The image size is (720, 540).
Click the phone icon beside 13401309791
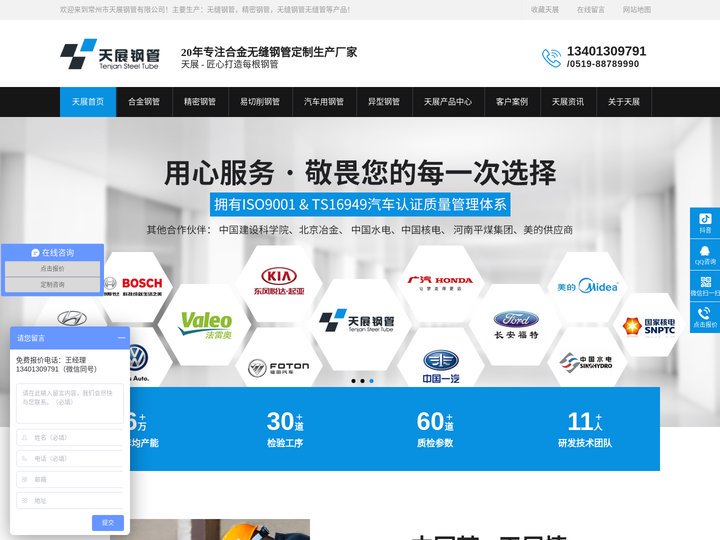click(x=551, y=58)
